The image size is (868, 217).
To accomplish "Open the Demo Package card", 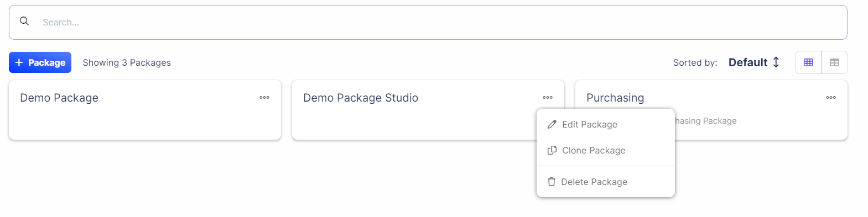I will [145, 110].
